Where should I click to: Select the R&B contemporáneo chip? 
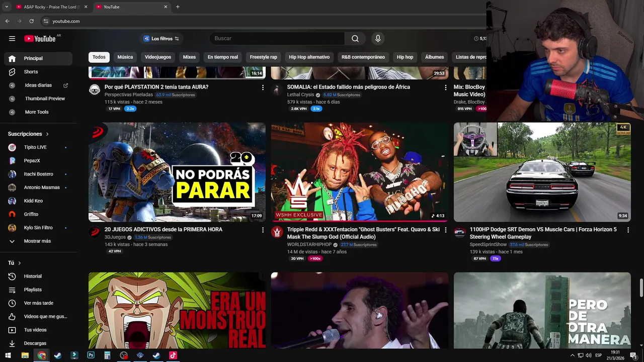tap(363, 57)
